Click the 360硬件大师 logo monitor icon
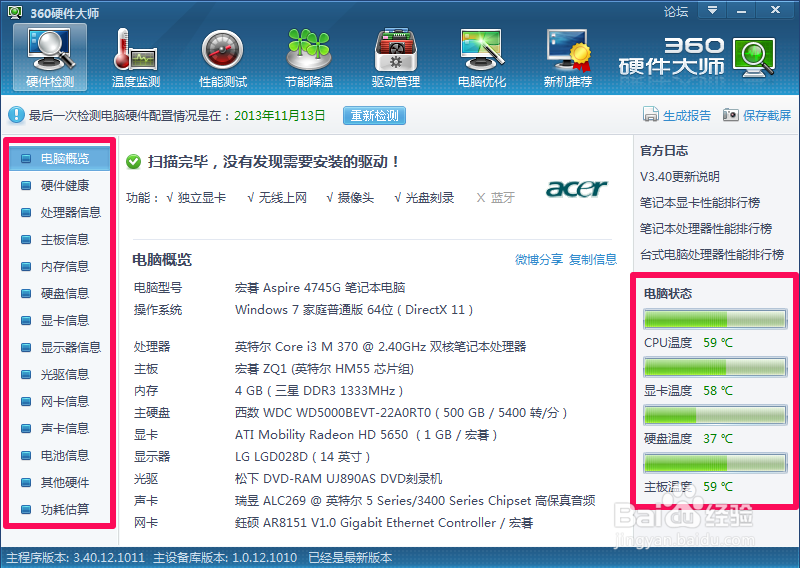800x568 pixels. coord(755,57)
